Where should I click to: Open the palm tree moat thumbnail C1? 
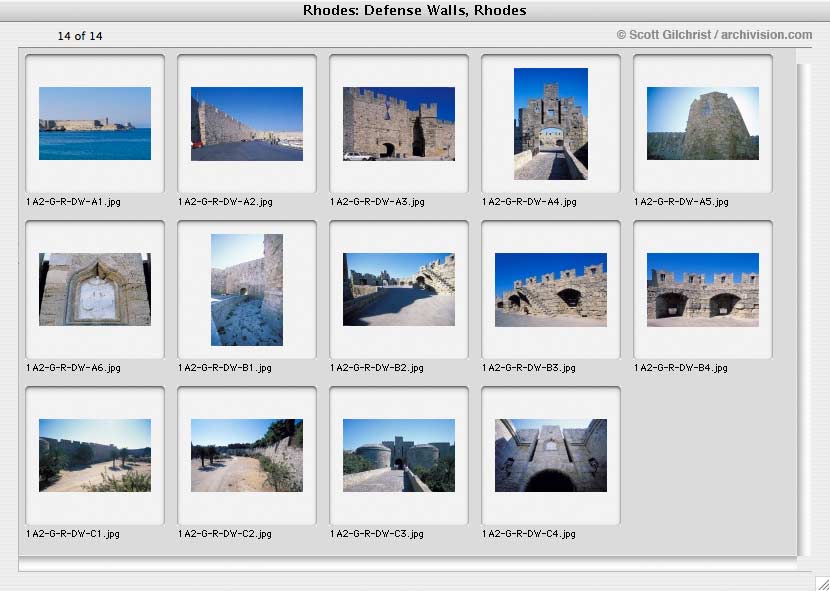click(95, 455)
